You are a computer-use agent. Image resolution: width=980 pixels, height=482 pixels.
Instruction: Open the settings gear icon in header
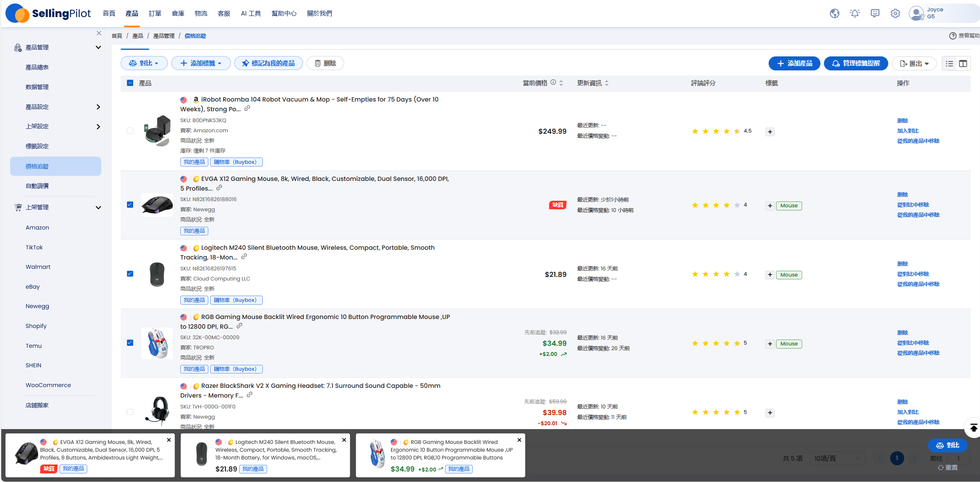coord(895,14)
